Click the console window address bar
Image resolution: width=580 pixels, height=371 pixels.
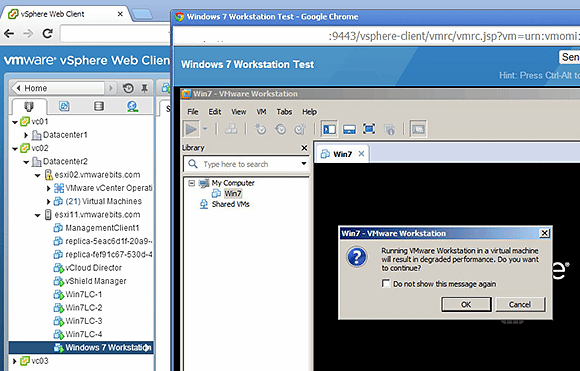[x=377, y=36]
